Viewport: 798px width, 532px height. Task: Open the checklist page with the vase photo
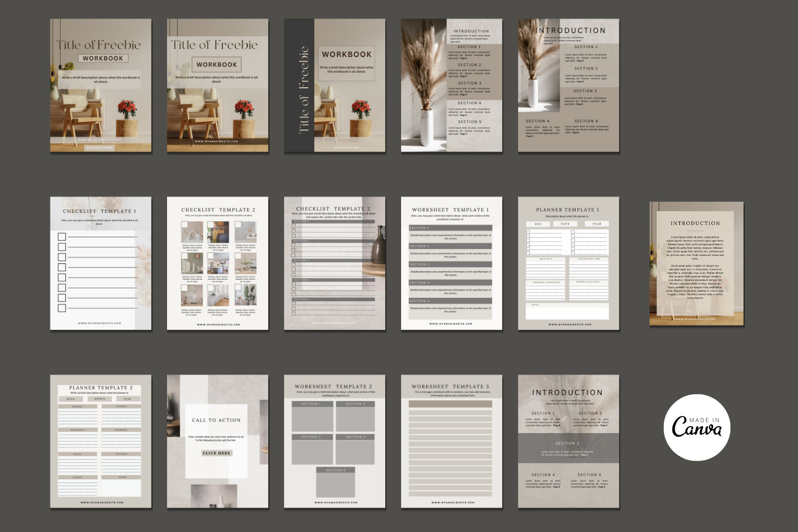(335, 263)
